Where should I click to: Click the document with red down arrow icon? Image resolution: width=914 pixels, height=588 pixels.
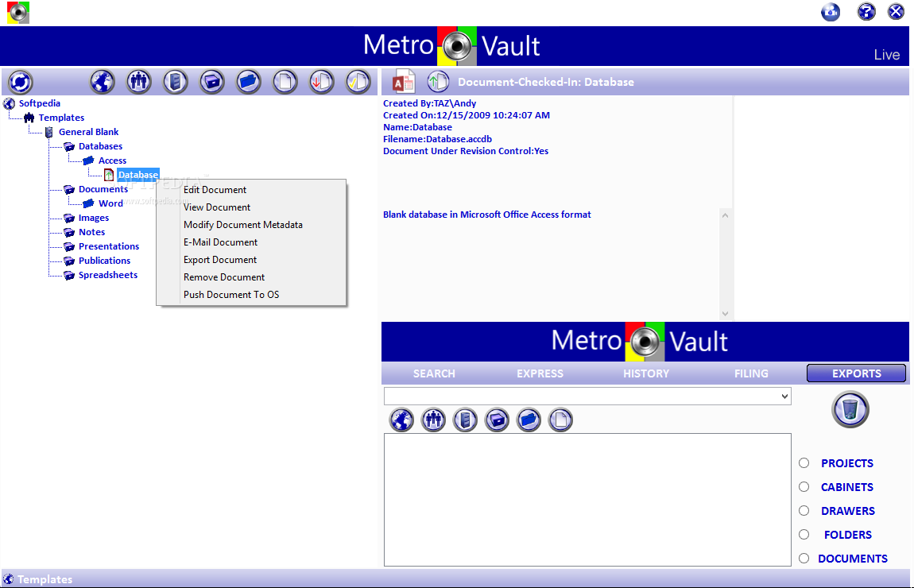pos(321,82)
